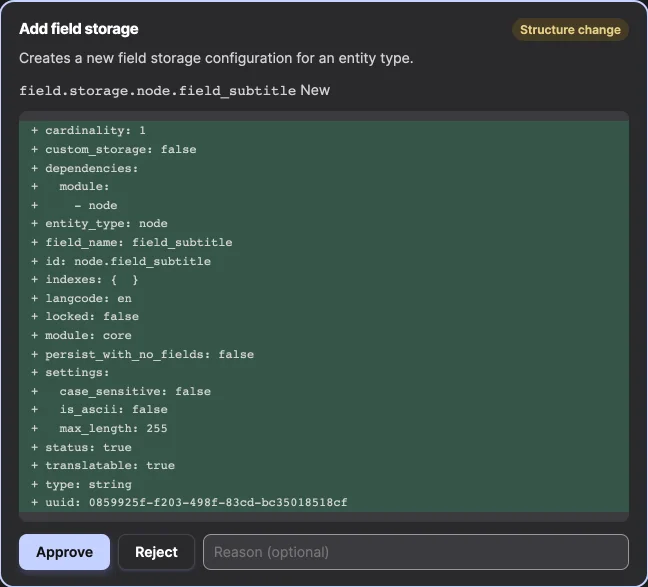This screenshot has width=648, height=587.
Task: Approve the field storage change
Action: click(x=64, y=552)
